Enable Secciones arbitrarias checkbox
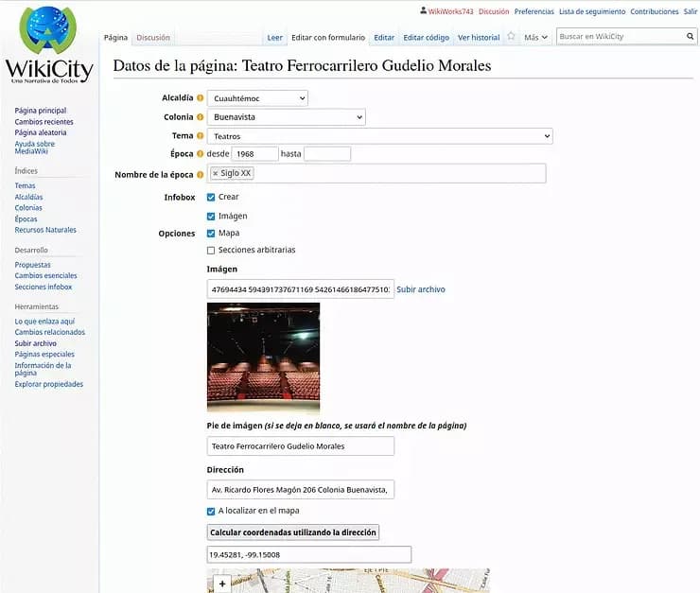 point(211,251)
